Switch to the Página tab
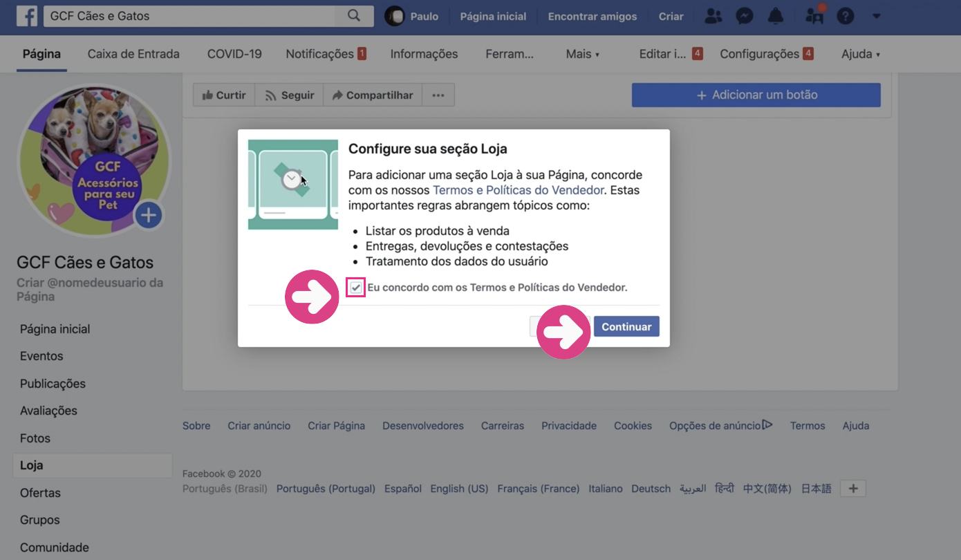 [x=41, y=54]
